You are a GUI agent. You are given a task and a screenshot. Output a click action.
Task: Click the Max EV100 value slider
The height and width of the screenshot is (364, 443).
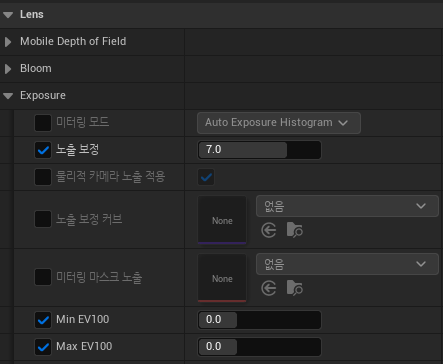tap(259, 347)
